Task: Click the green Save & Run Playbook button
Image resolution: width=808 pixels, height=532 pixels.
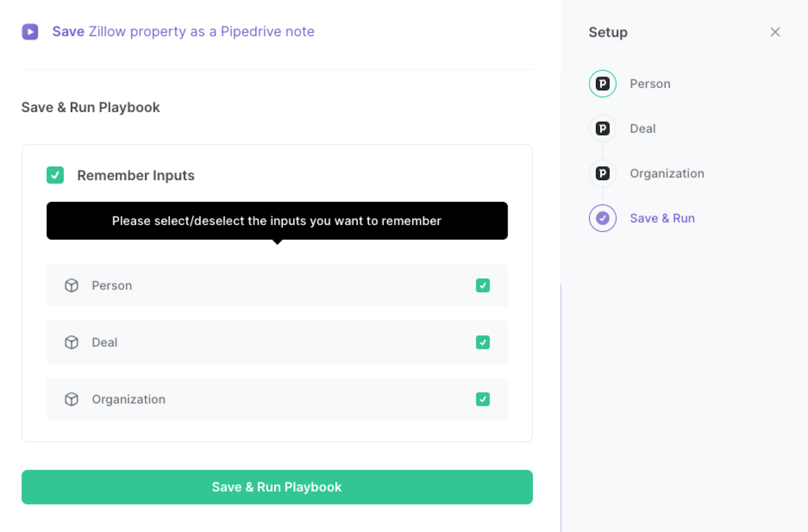Action: pos(277,487)
